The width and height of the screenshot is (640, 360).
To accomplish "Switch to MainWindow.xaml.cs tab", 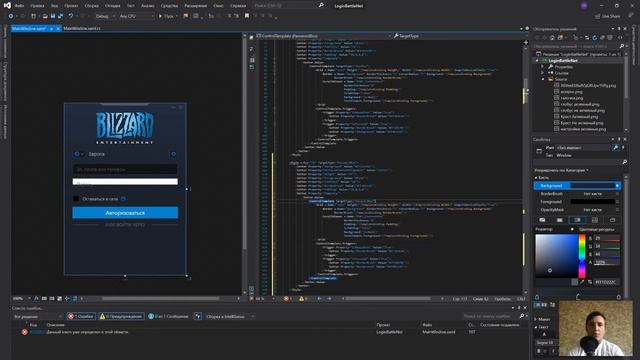I will [82, 29].
